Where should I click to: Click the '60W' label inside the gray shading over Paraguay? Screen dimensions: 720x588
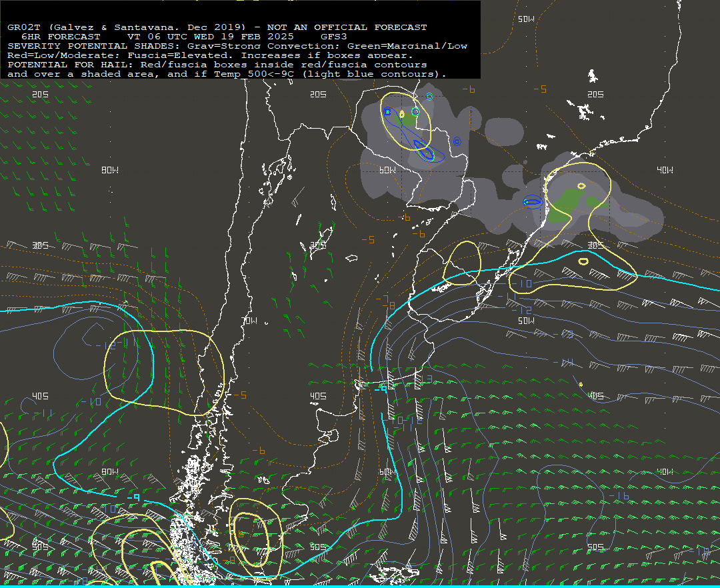tap(387, 170)
